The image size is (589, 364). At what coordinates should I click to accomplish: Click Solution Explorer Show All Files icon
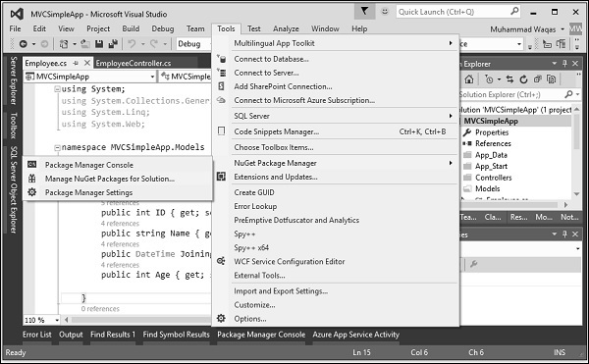[551, 79]
